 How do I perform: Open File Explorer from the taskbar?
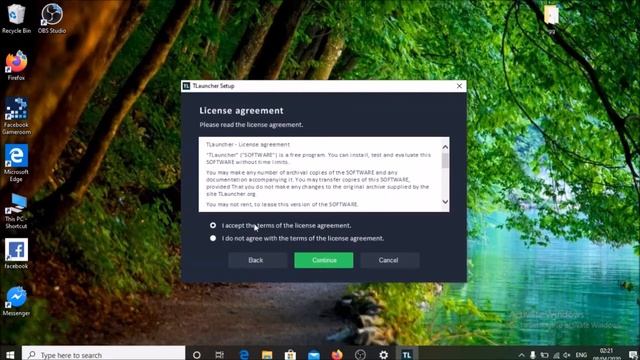[267, 355]
